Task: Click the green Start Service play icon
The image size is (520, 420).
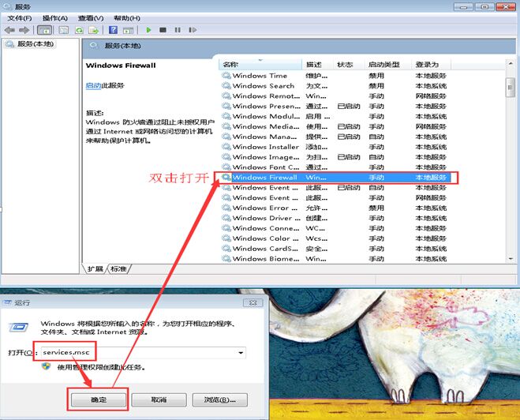Action: 148,30
